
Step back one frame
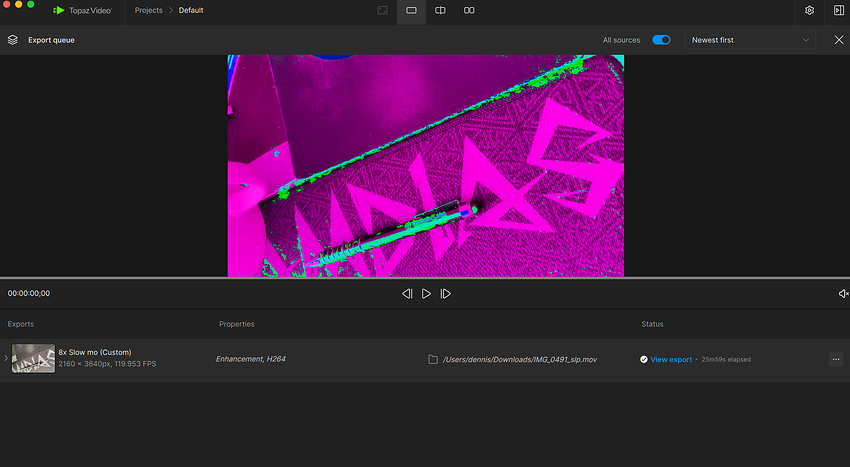click(x=407, y=293)
